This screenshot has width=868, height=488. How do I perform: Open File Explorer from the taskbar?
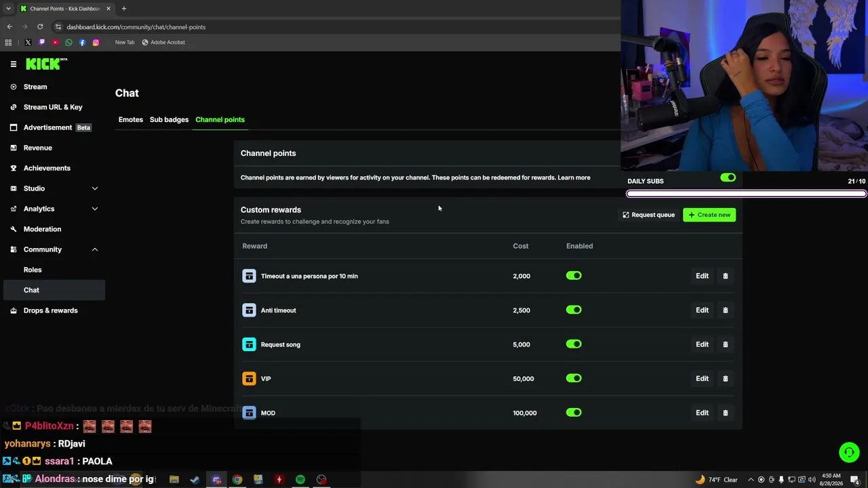tap(174, 479)
